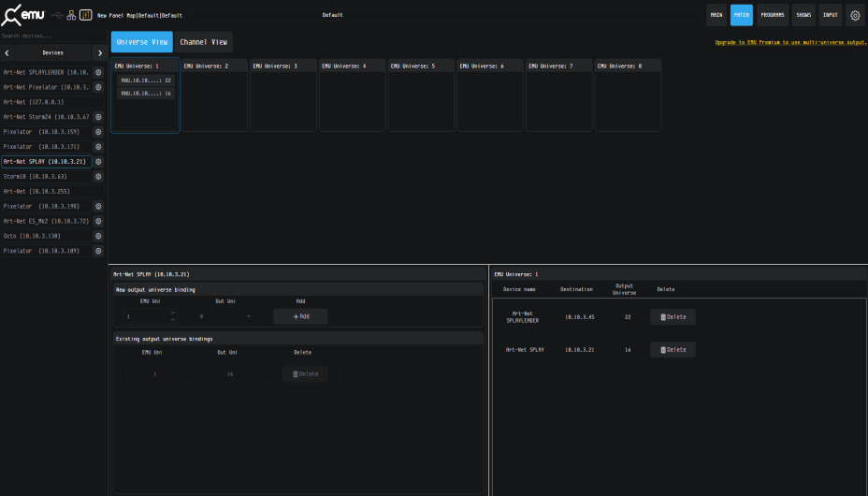Open settings gear for Storm10 10.10.3.63

pos(98,177)
